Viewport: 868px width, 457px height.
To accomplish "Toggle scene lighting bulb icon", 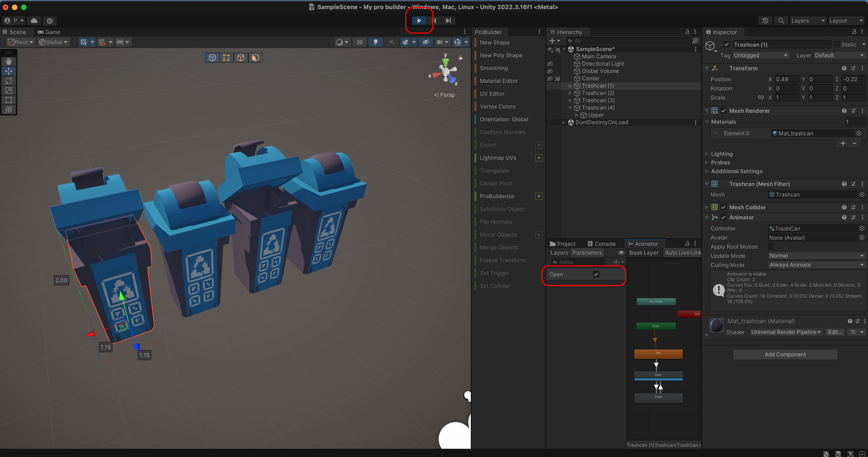I will tap(375, 42).
